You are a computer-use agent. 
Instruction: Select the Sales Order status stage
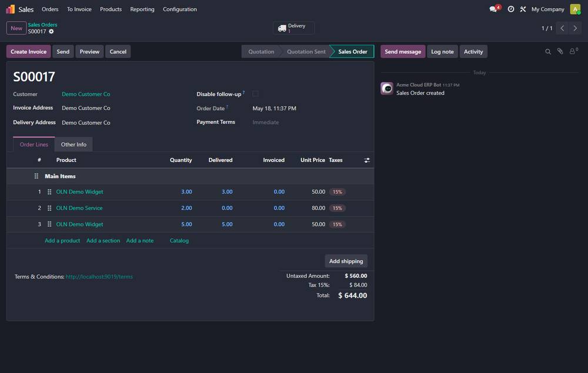tap(352, 52)
